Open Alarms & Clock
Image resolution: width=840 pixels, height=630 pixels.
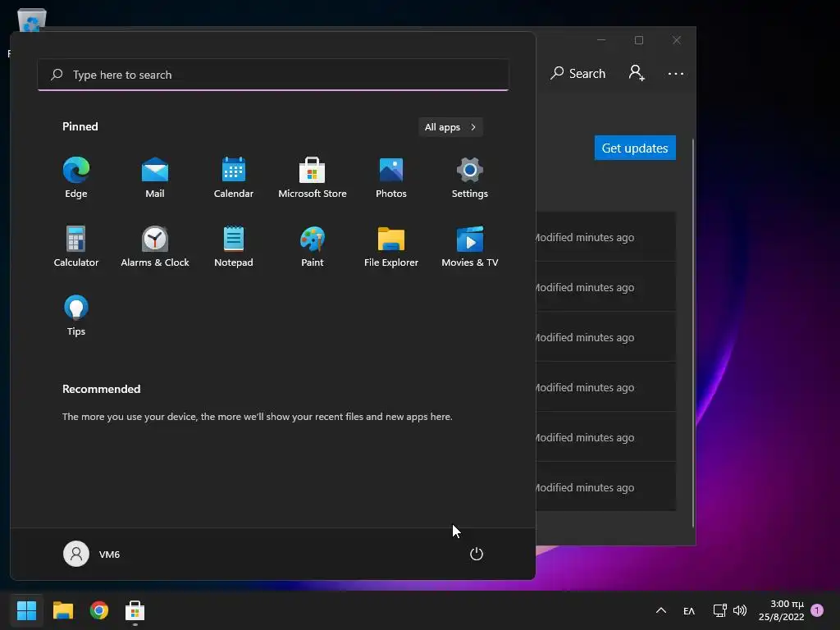155,246
